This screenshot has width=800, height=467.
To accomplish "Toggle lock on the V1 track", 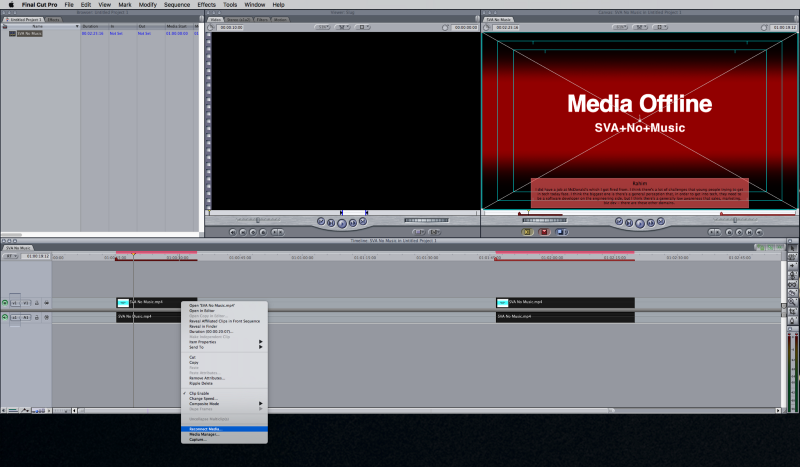I will 37,303.
